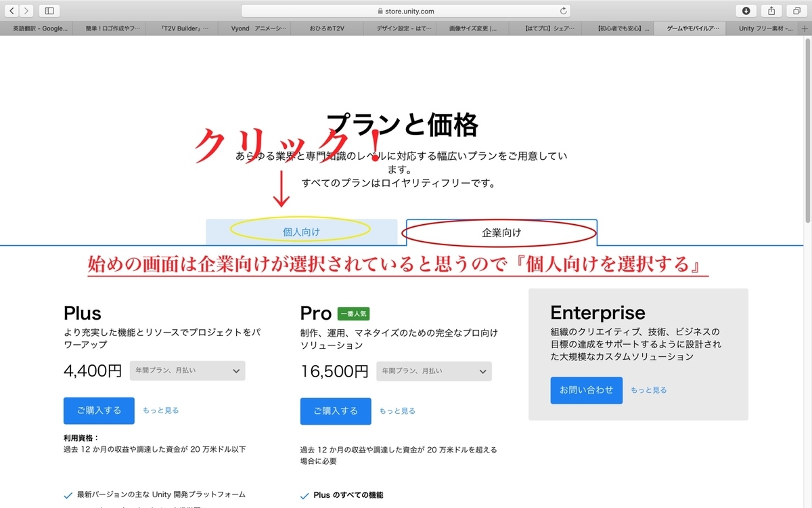The width and height of the screenshot is (812, 508).
Task: Switch to the 簡単！ロゴ作成 tab
Action: point(109,29)
